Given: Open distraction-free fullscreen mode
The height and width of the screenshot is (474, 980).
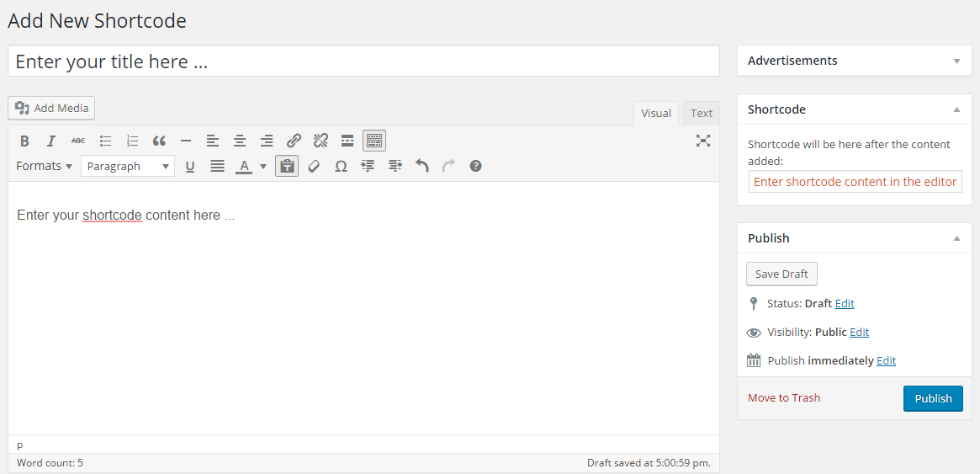Looking at the screenshot, I should click(703, 141).
